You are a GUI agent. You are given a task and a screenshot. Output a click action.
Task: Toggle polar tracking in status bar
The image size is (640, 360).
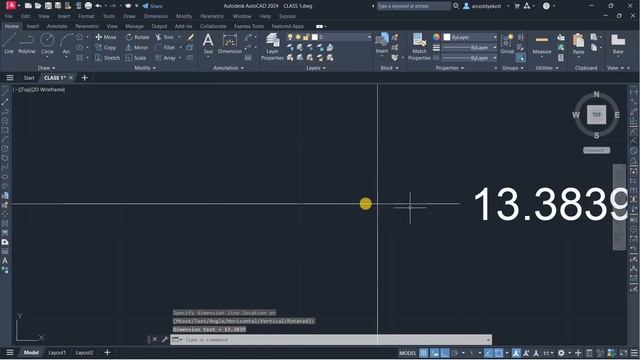(x=455, y=353)
